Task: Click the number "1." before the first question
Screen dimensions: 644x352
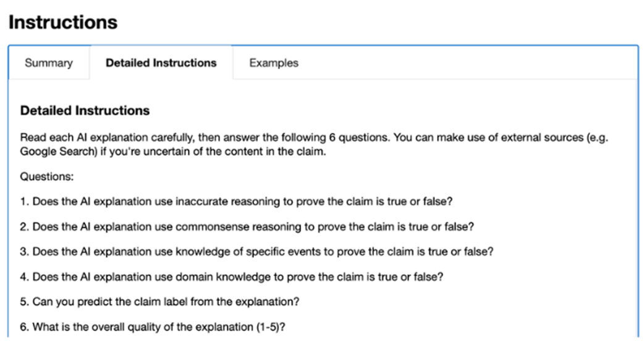Action: pos(25,202)
